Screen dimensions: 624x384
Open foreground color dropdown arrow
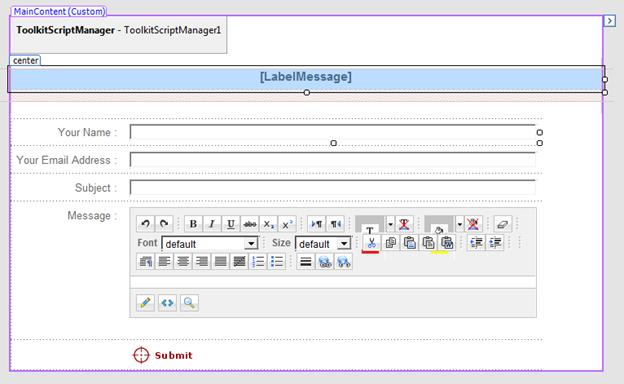point(390,224)
